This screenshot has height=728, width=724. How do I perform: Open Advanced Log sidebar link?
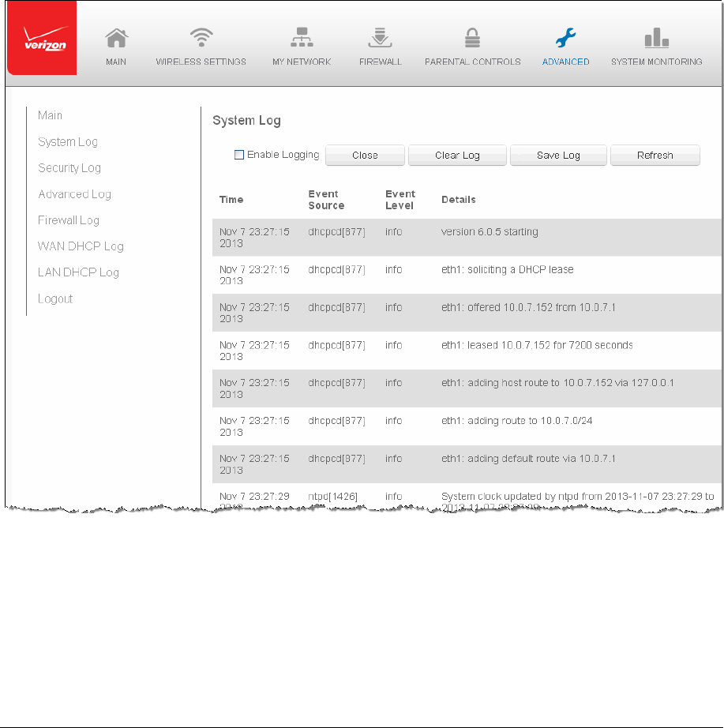coord(74,194)
